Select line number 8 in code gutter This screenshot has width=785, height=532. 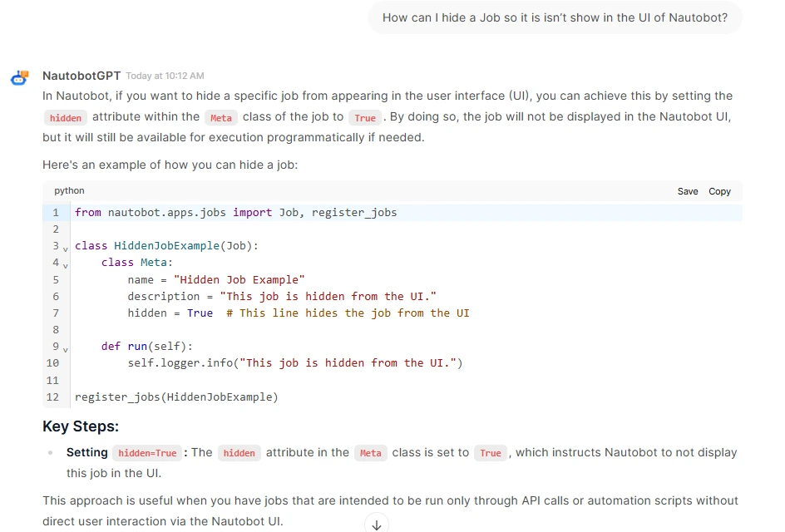[56, 330]
